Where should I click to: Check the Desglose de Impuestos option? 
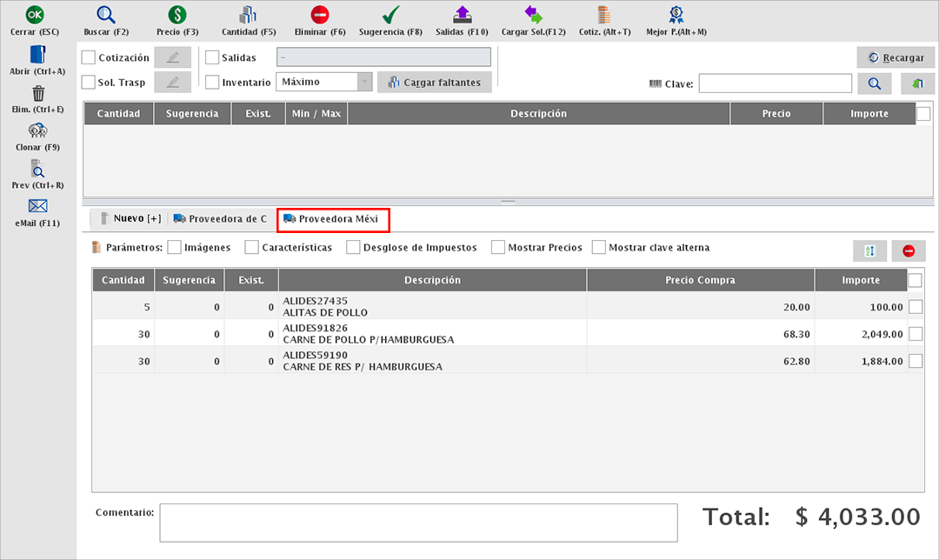click(353, 248)
